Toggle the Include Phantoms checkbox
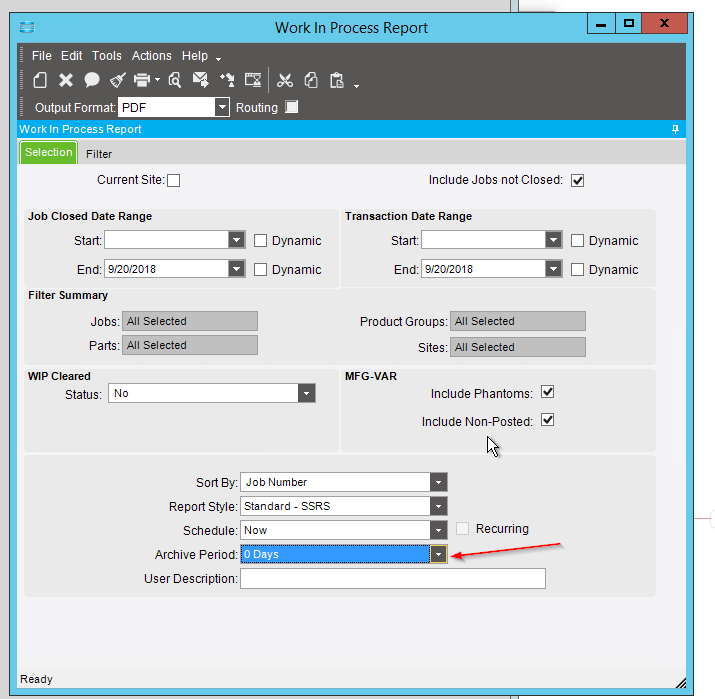This screenshot has width=715, height=699. (x=547, y=392)
